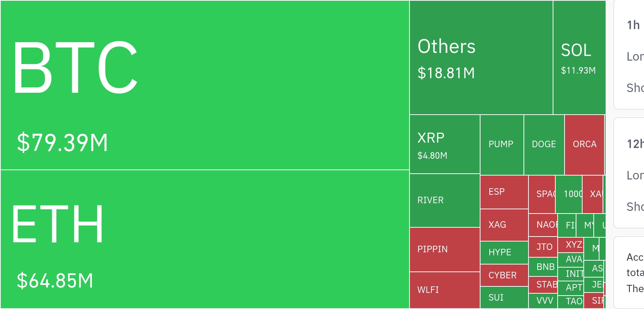Screen dimensions: 644x309
Task: Select the XRP $4.80M block
Action: pyautogui.click(x=444, y=144)
